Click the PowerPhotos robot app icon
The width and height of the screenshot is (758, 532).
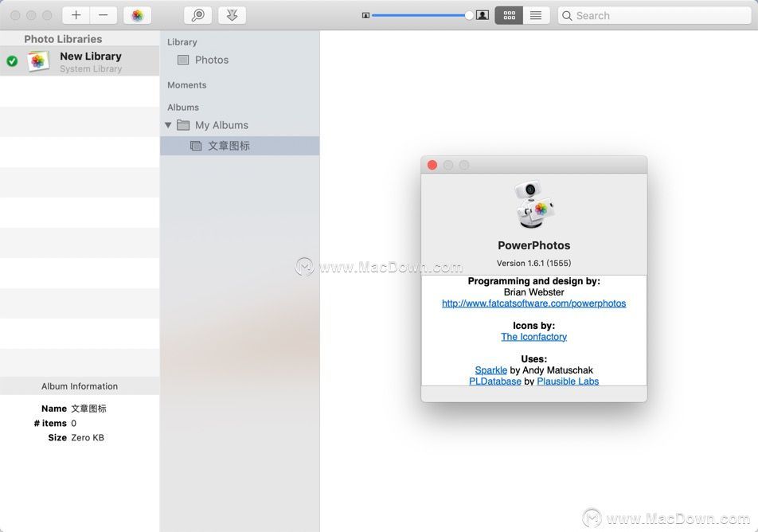(x=533, y=205)
